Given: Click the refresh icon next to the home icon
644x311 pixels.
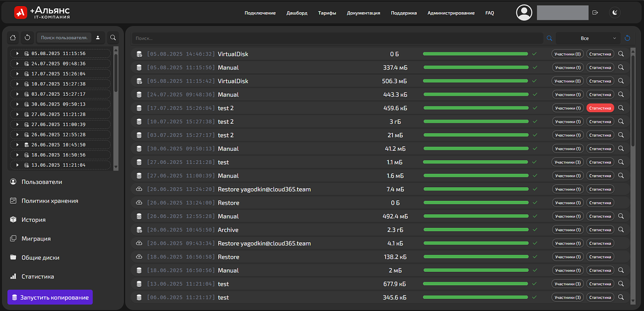Looking at the screenshot, I should point(28,37).
